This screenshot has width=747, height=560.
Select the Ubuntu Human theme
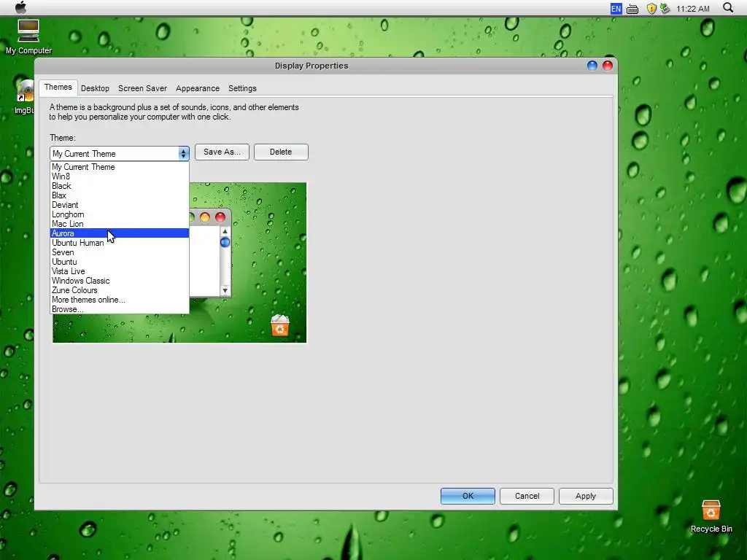(x=120, y=243)
